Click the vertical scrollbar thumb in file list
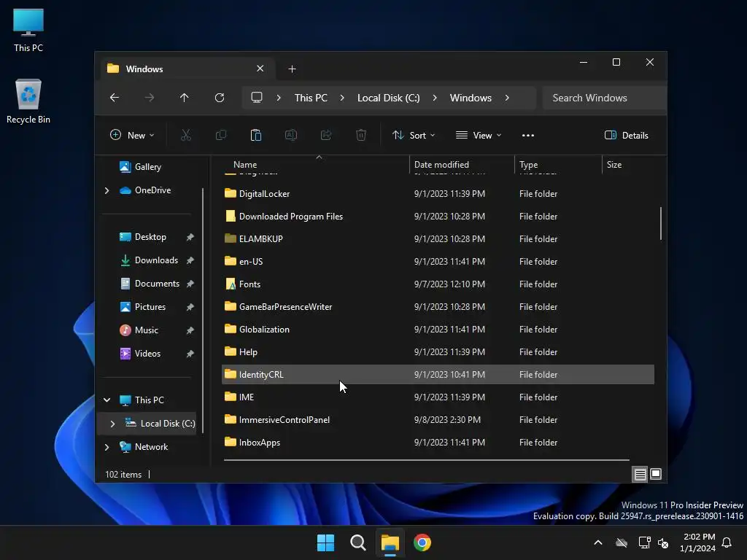This screenshot has width=747, height=560. (660, 223)
